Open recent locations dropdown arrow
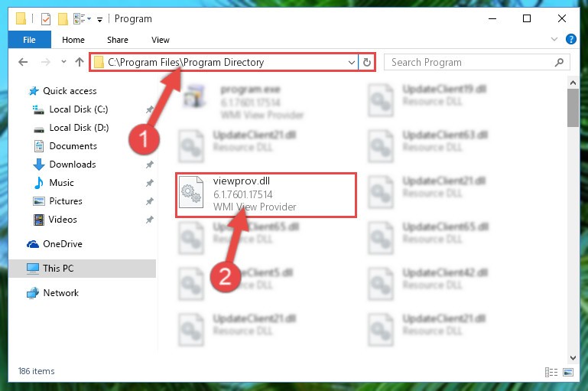 coord(63,62)
